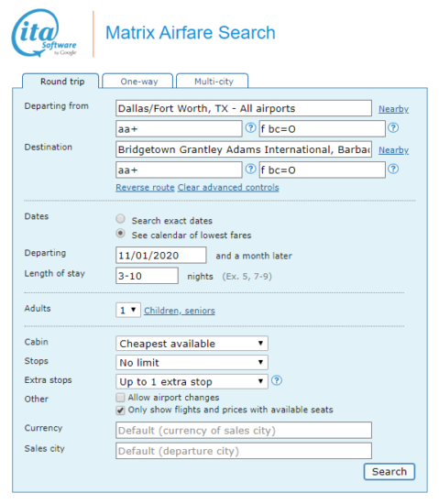Open the Stops dropdown
439x504 pixels.
coord(192,363)
